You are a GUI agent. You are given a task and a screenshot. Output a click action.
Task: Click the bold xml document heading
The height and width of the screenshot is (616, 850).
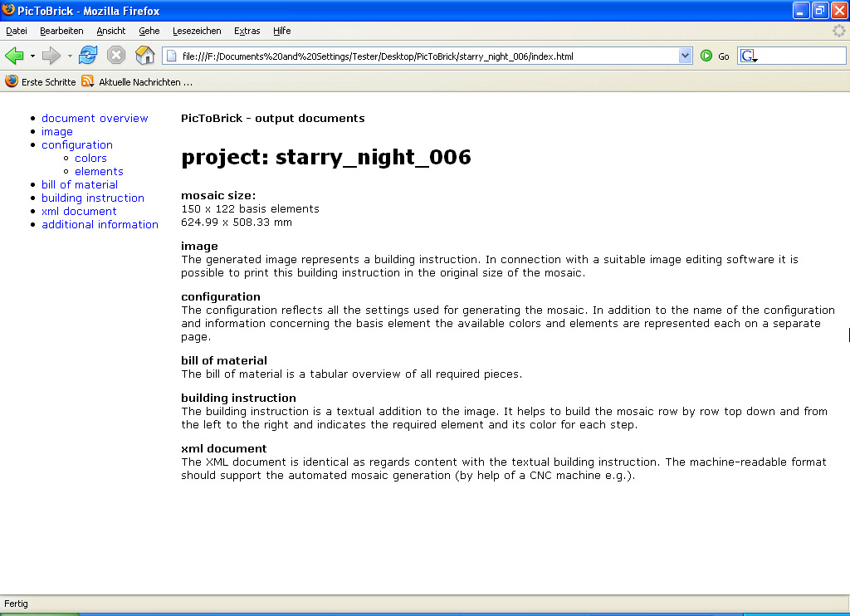pyautogui.click(x=224, y=448)
